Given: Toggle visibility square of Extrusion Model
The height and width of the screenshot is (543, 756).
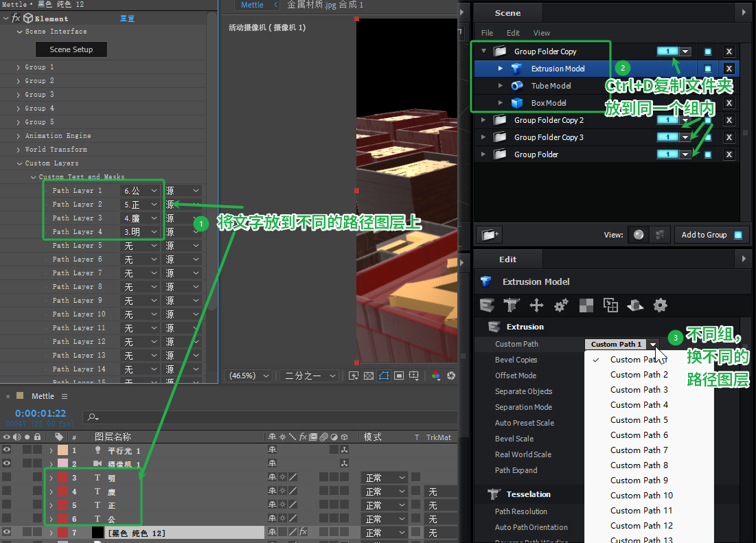Looking at the screenshot, I should point(708,69).
